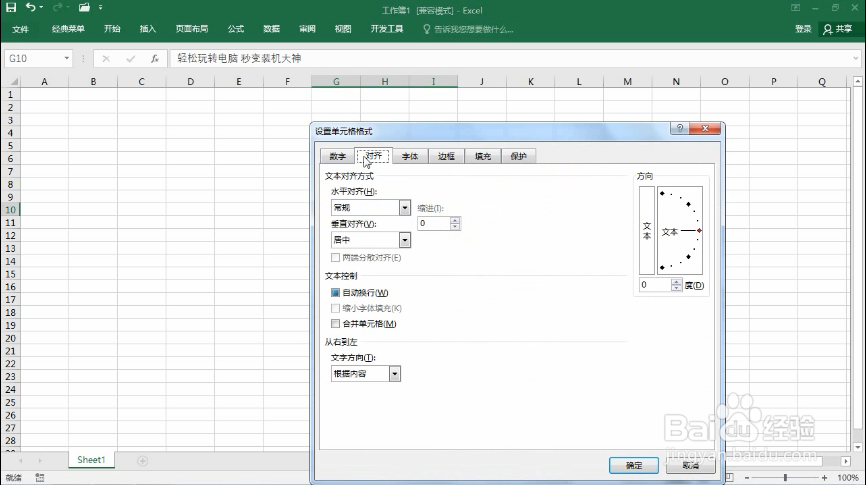Open the ribbon display options icon
866x485 pixels.
click(x=795, y=8)
